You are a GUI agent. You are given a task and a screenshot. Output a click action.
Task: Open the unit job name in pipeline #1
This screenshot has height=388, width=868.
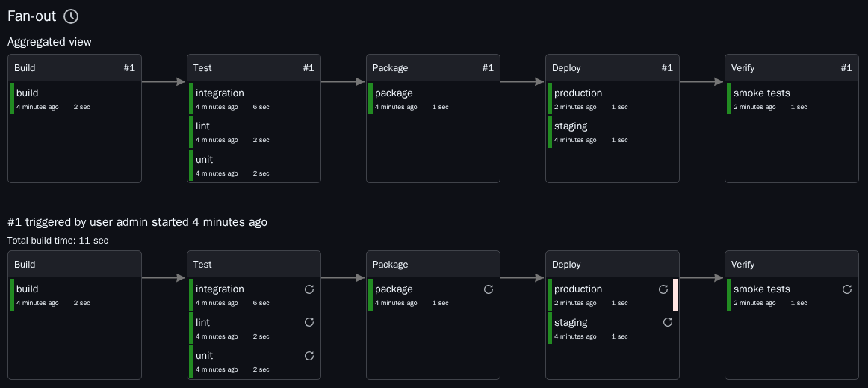pyautogui.click(x=204, y=355)
